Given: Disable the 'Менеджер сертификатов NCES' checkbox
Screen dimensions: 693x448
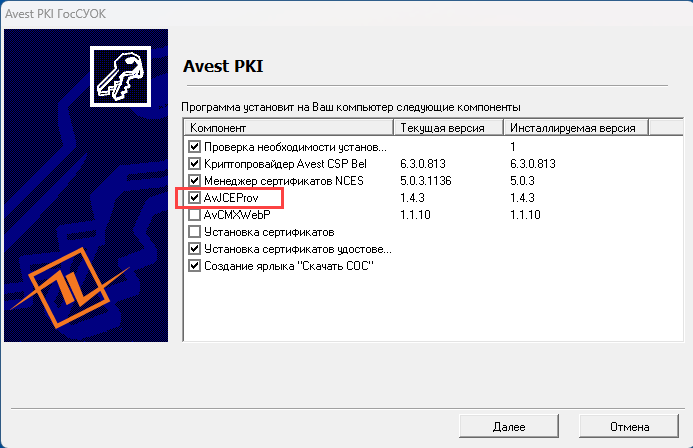Looking at the screenshot, I should [x=194, y=181].
